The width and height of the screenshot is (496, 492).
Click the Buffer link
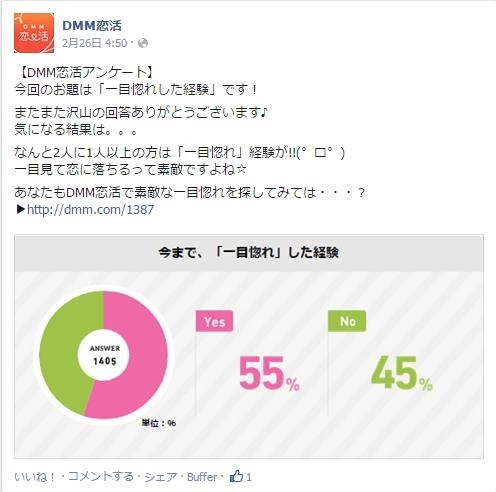coord(202,477)
